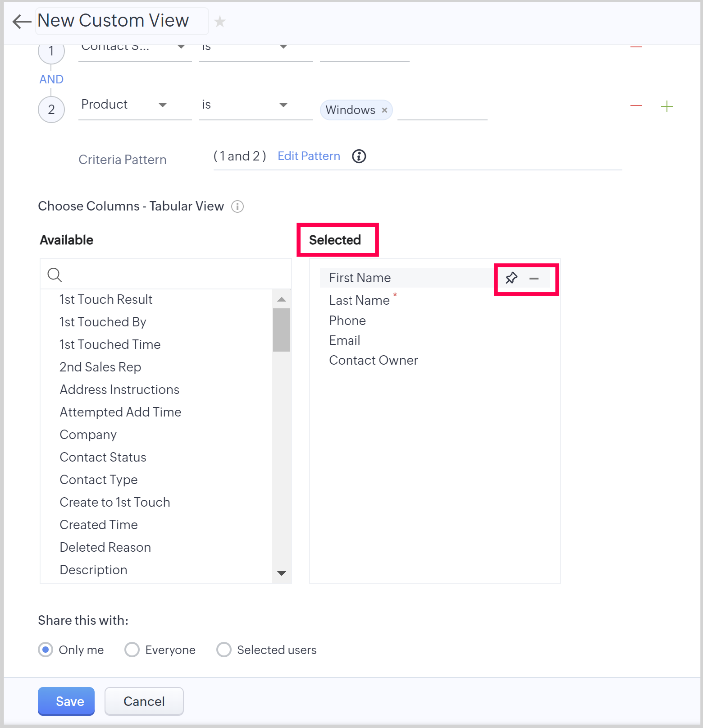Image resolution: width=703 pixels, height=728 pixels.
Task: Add new criteria row with plus
Action: (x=666, y=106)
